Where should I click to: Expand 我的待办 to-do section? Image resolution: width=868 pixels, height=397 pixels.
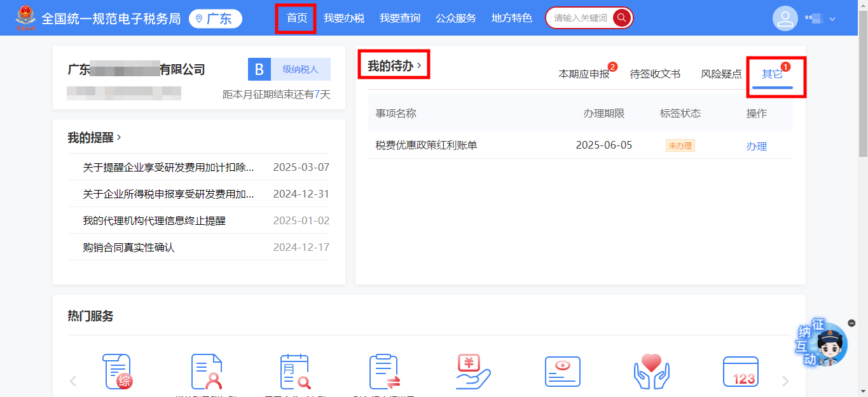394,65
